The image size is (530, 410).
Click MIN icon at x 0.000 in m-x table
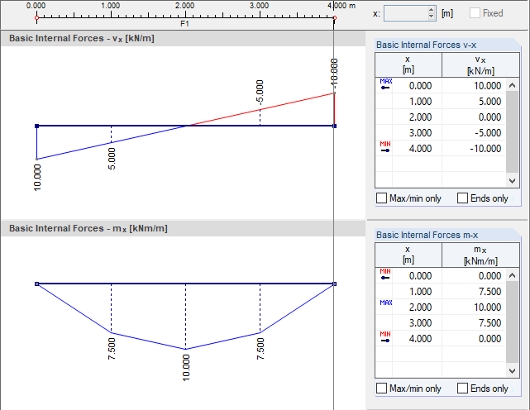tap(385, 274)
